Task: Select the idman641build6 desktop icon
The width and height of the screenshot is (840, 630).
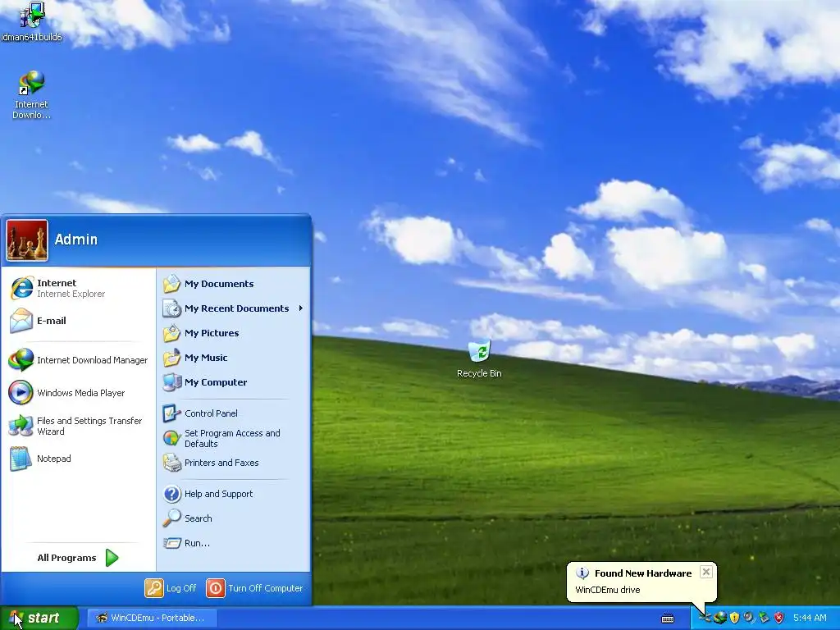Action: click(31, 21)
